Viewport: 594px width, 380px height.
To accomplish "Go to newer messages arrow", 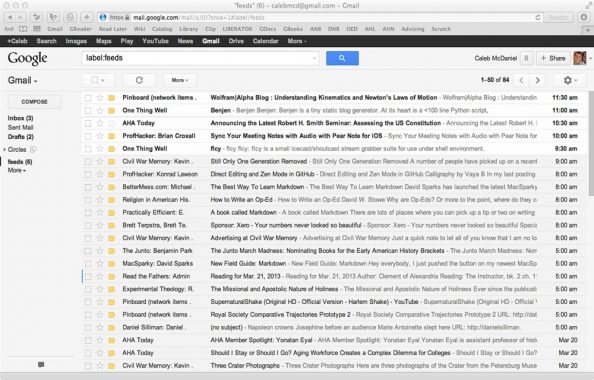I will tap(522, 80).
